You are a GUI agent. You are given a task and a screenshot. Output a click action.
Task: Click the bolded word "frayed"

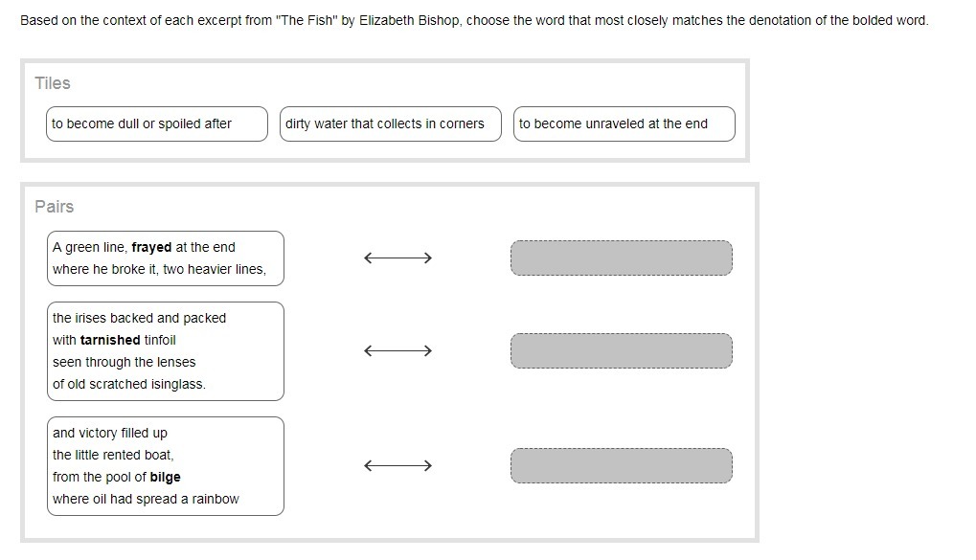[151, 247]
